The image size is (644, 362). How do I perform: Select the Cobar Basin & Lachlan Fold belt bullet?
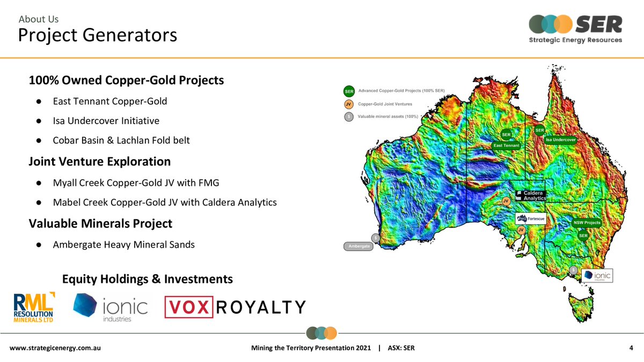121,141
